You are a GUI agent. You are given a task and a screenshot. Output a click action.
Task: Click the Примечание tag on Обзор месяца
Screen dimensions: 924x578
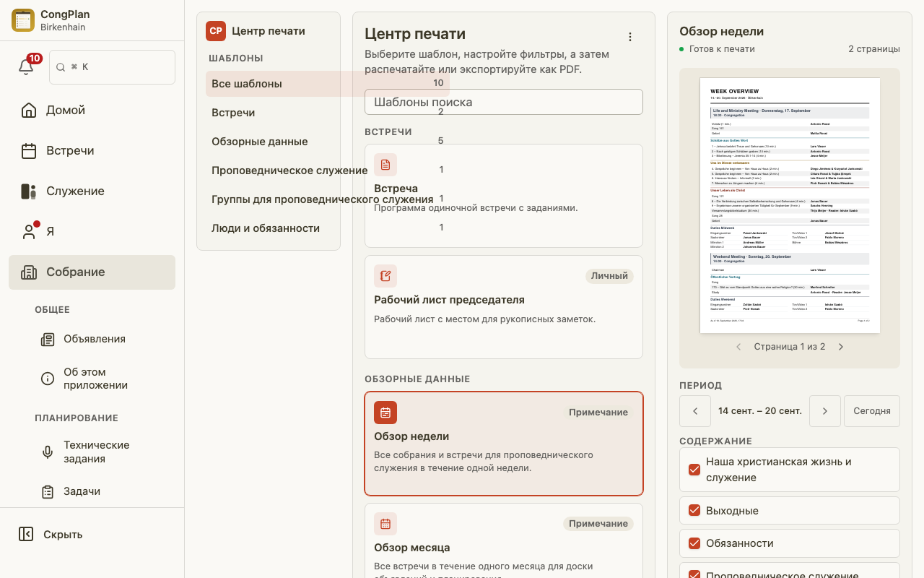[598, 524]
